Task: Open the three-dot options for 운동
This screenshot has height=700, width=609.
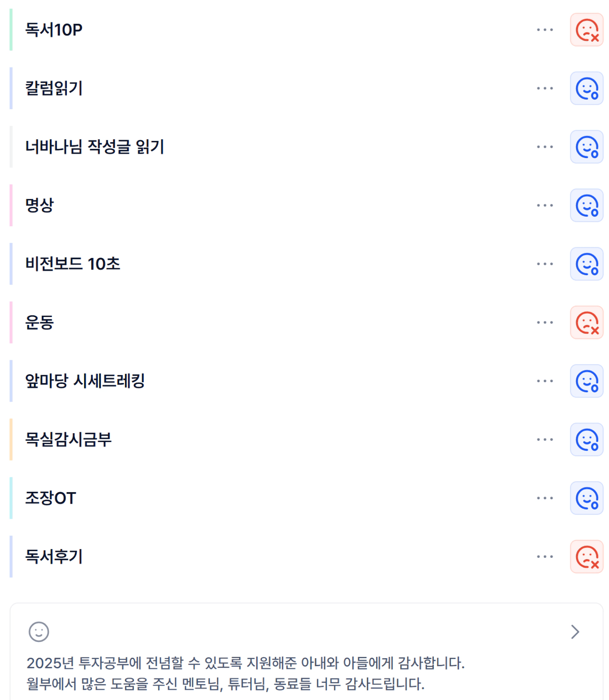Action: tap(545, 323)
